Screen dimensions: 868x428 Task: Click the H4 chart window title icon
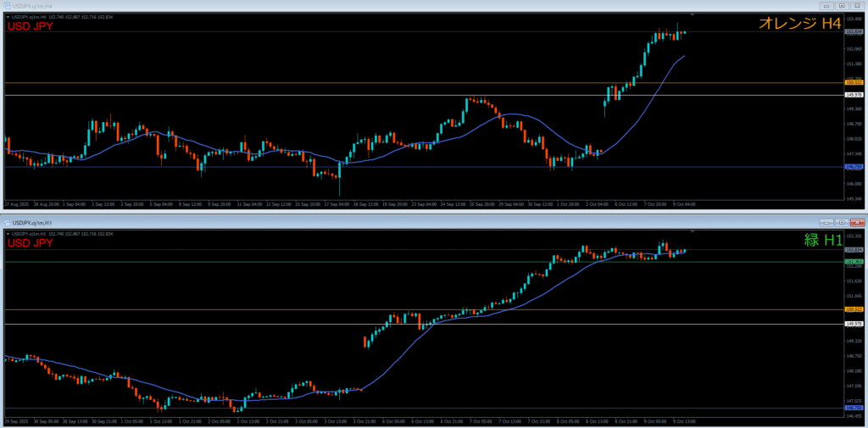[6, 5]
